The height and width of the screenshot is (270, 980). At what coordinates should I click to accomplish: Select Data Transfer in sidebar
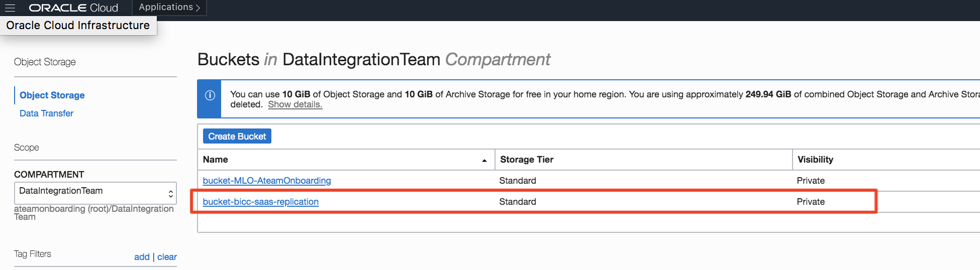click(x=46, y=113)
